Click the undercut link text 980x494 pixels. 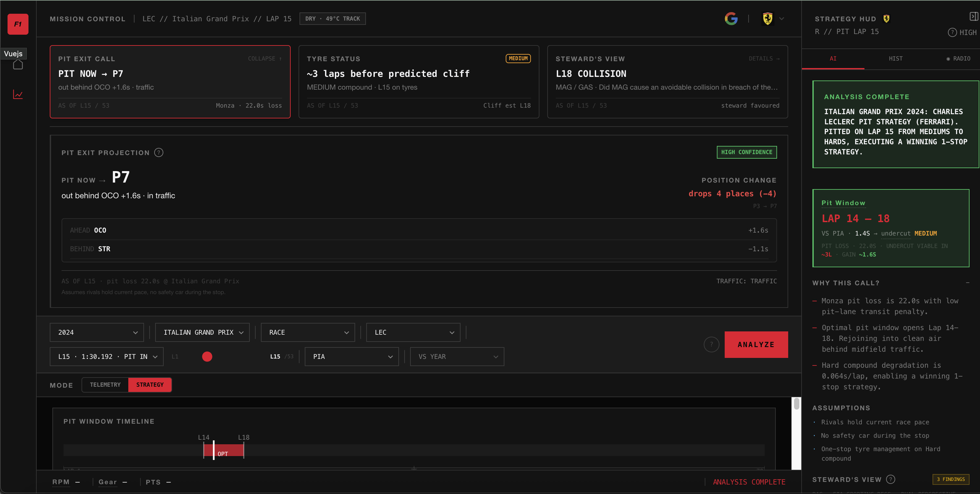[x=895, y=234]
